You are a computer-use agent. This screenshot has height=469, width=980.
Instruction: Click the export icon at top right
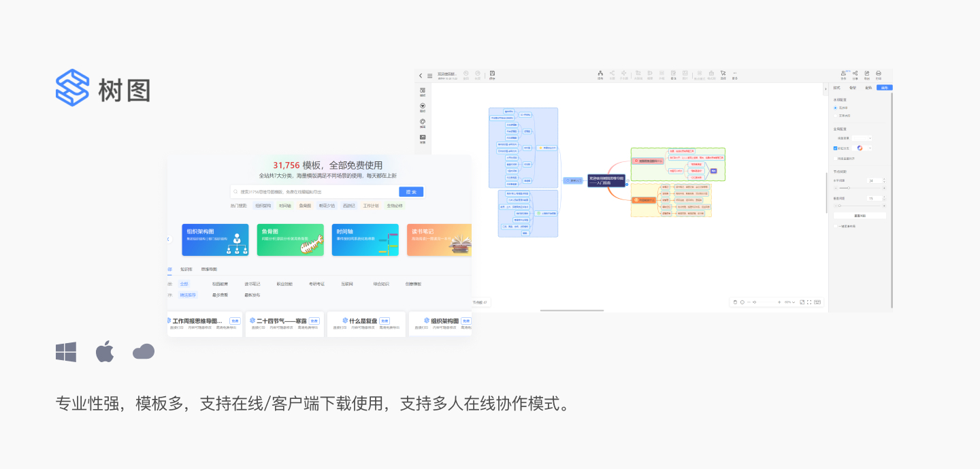(x=867, y=75)
